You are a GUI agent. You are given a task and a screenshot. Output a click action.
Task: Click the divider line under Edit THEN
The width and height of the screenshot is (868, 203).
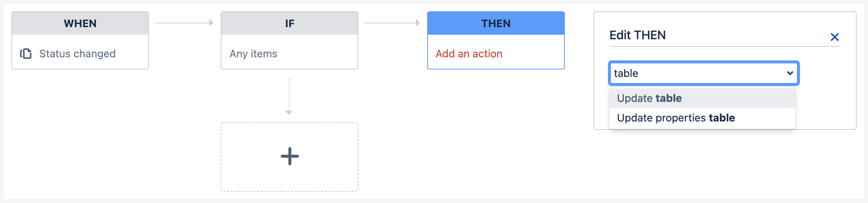[725, 46]
